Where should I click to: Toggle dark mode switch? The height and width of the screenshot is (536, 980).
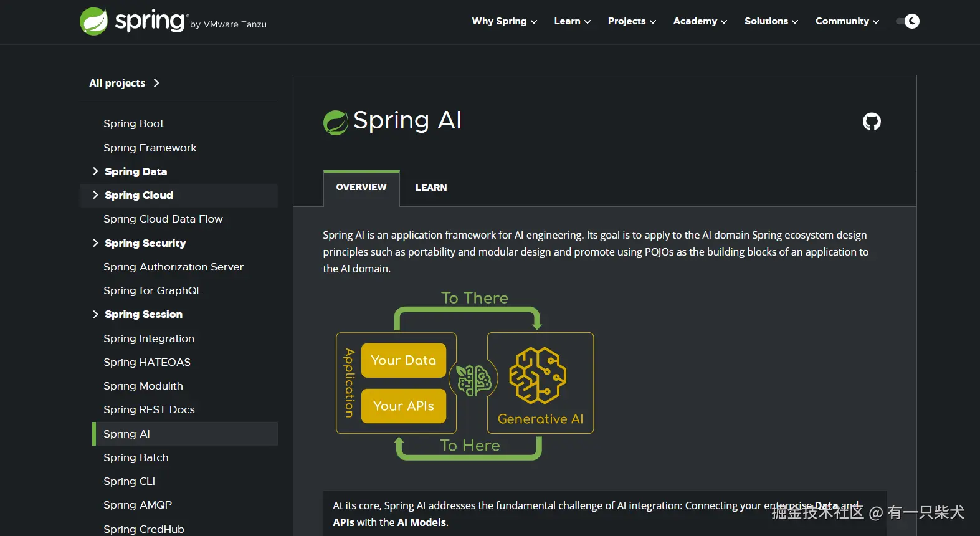(x=908, y=21)
